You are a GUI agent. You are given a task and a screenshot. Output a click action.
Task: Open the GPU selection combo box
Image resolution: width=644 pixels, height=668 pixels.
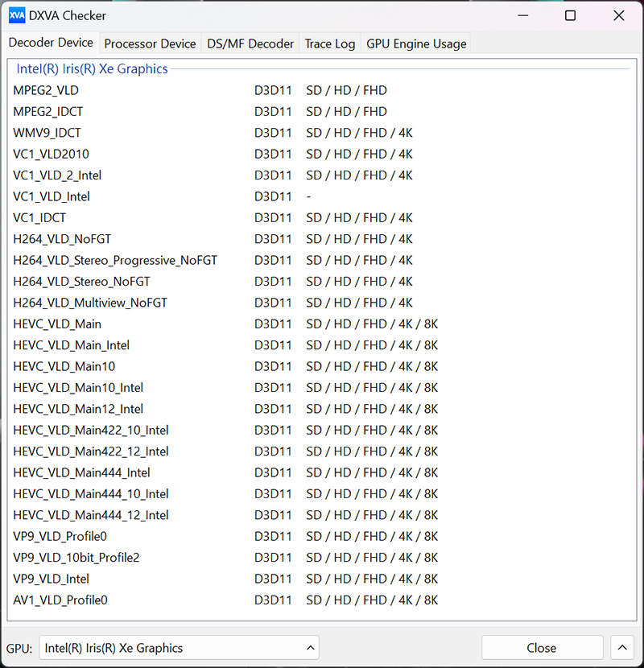coord(179,648)
